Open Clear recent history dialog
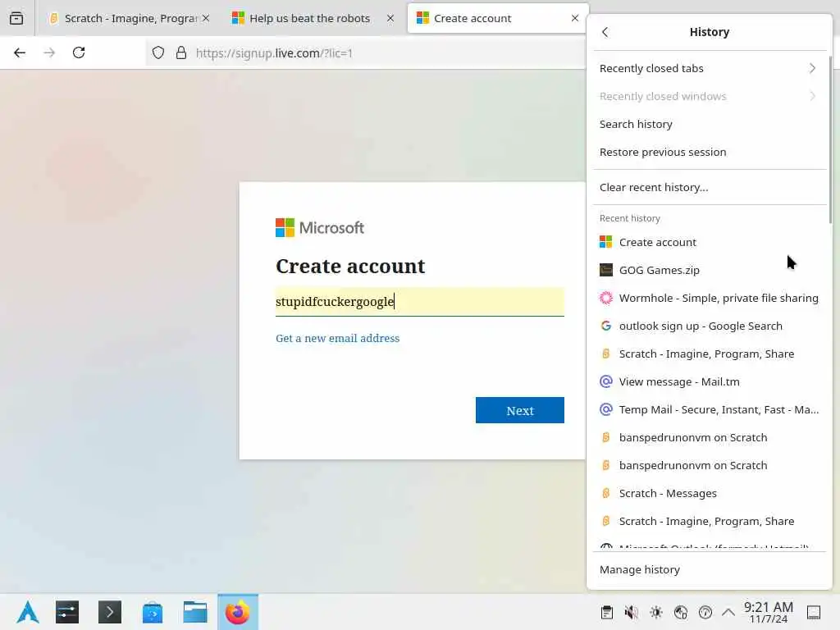 point(709,188)
